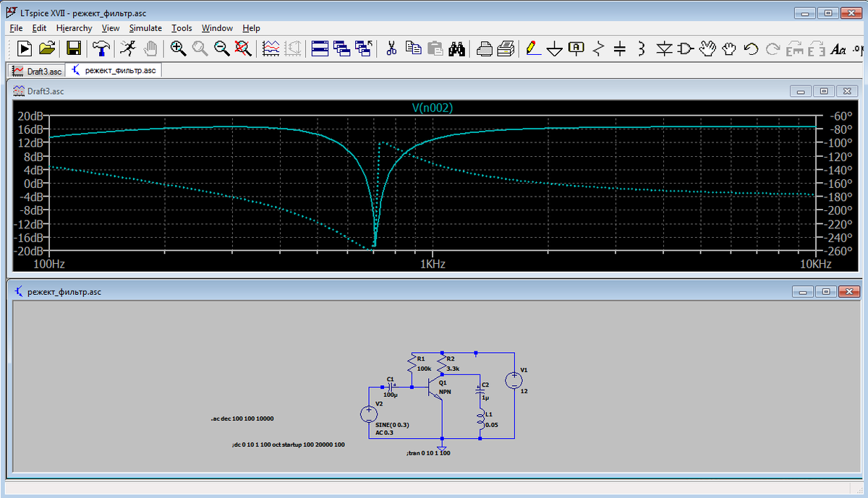
Task: Click the Pick Visible Traces waveform icon
Action: click(x=271, y=48)
